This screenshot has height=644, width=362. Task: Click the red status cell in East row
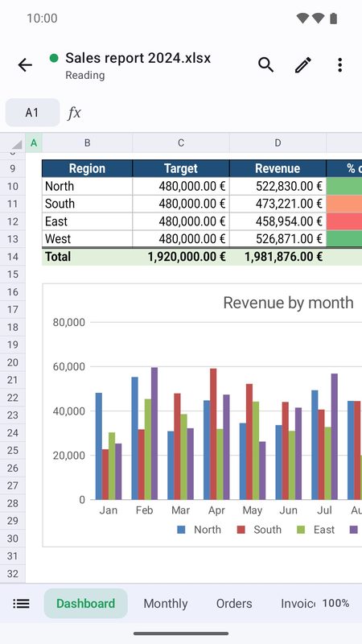tap(344, 221)
